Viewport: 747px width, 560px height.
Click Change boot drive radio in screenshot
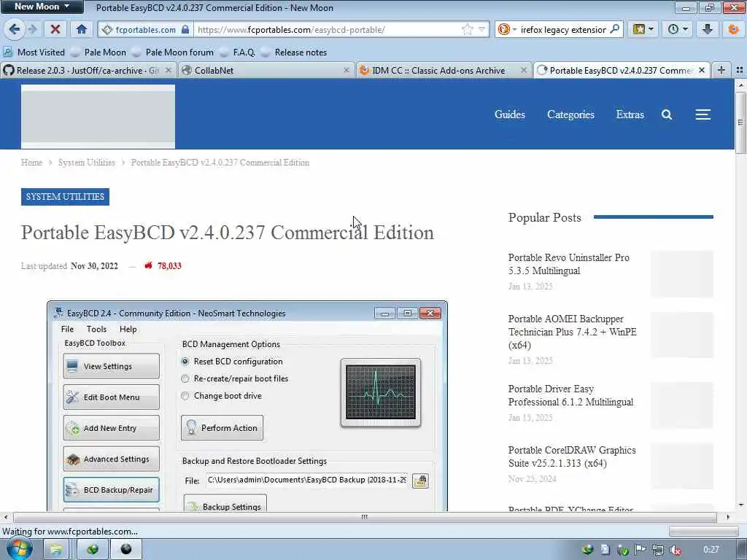(x=185, y=396)
